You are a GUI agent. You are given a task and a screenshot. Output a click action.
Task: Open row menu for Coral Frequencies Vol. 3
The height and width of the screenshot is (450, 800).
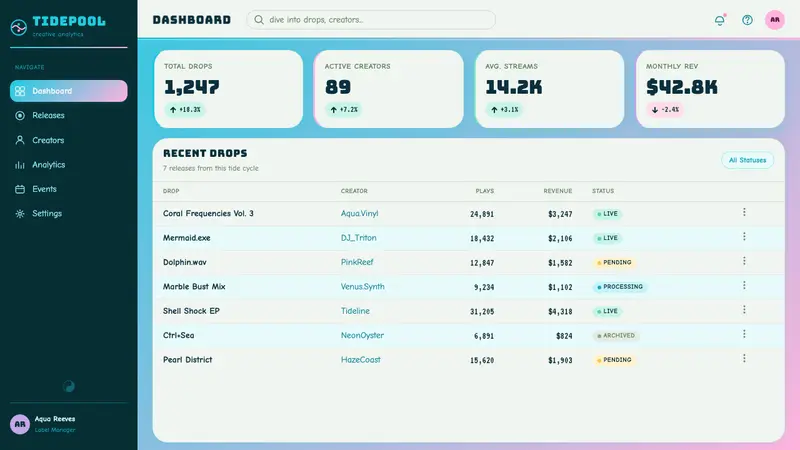pyautogui.click(x=744, y=212)
